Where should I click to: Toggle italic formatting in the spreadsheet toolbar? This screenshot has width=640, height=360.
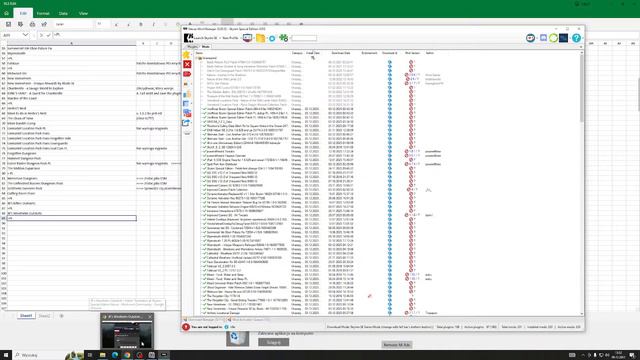[x=153, y=24]
